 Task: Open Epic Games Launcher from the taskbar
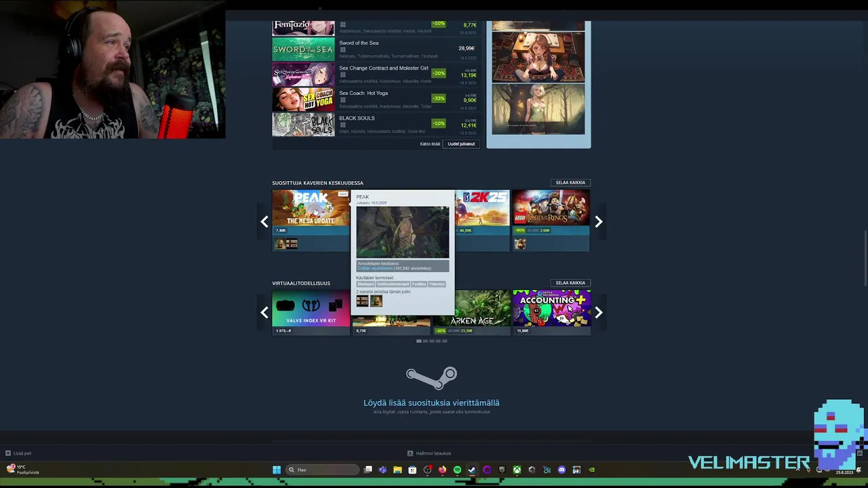click(x=502, y=470)
